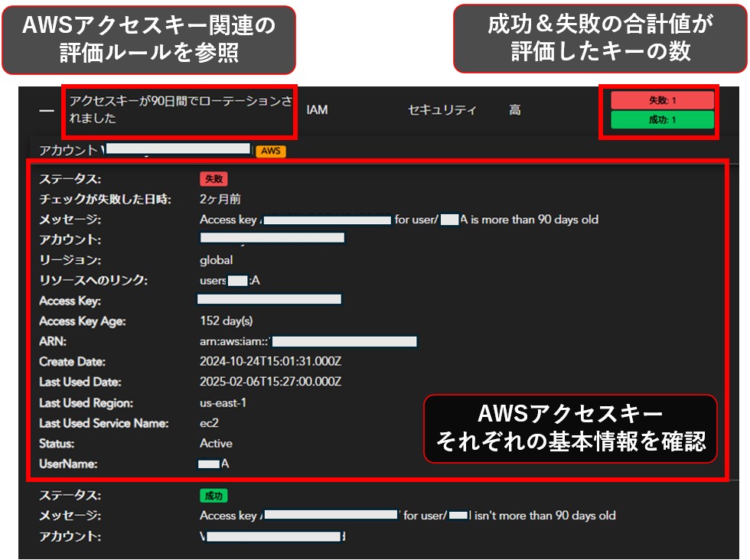Click the IAM service label
The image size is (750, 560).
(x=317, y=110)
